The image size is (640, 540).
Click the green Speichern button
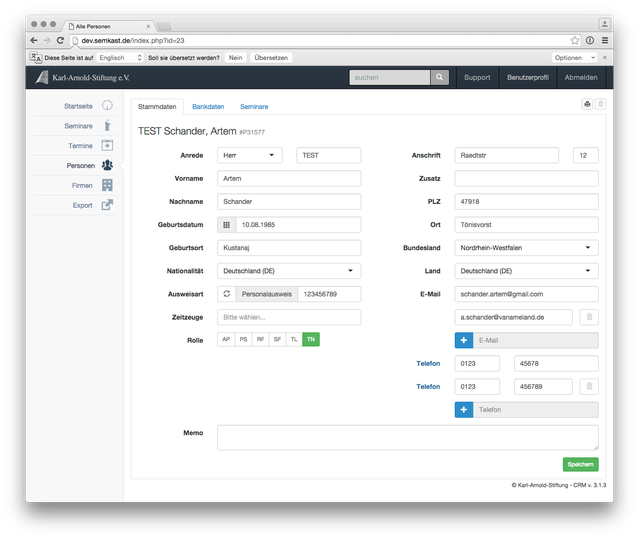pos(580,464)
